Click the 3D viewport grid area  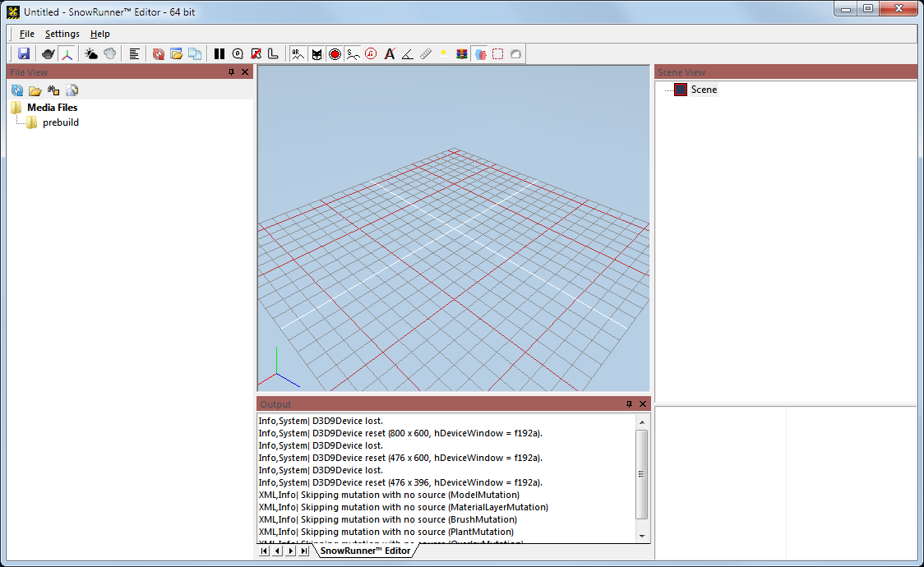pos(454,228)
